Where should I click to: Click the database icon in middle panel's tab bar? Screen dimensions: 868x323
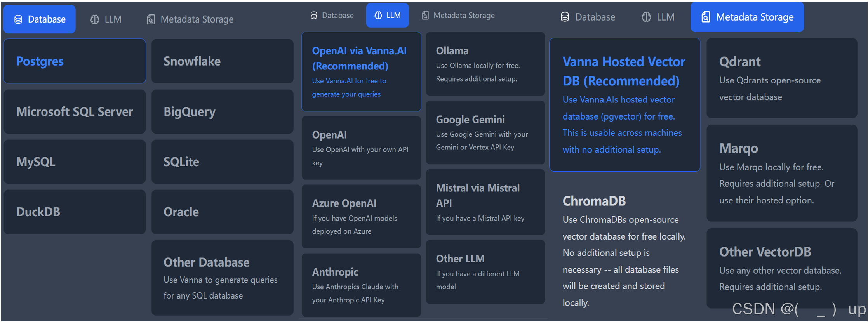[314, 16]
